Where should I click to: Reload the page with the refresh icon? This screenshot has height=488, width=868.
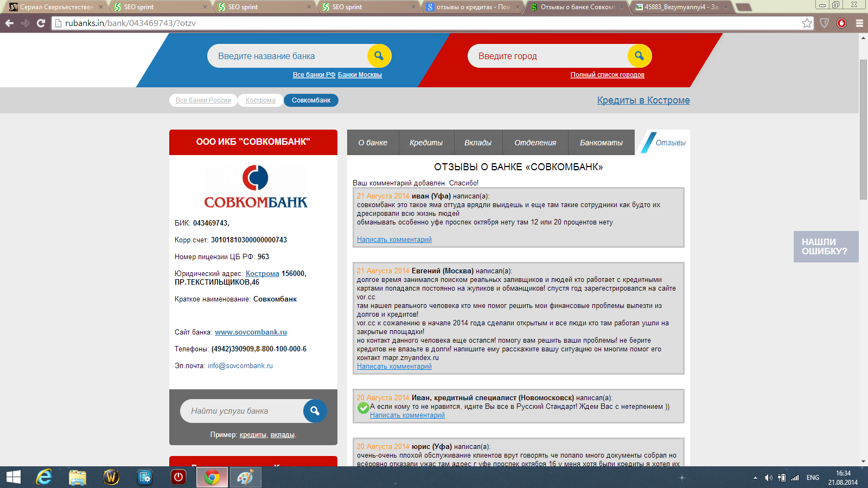point(41,23)
